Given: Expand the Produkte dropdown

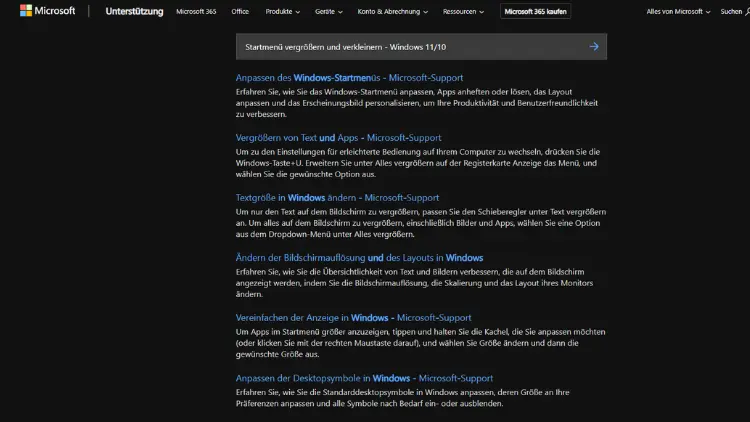Looking at the screenshot, I should [283, 11].
